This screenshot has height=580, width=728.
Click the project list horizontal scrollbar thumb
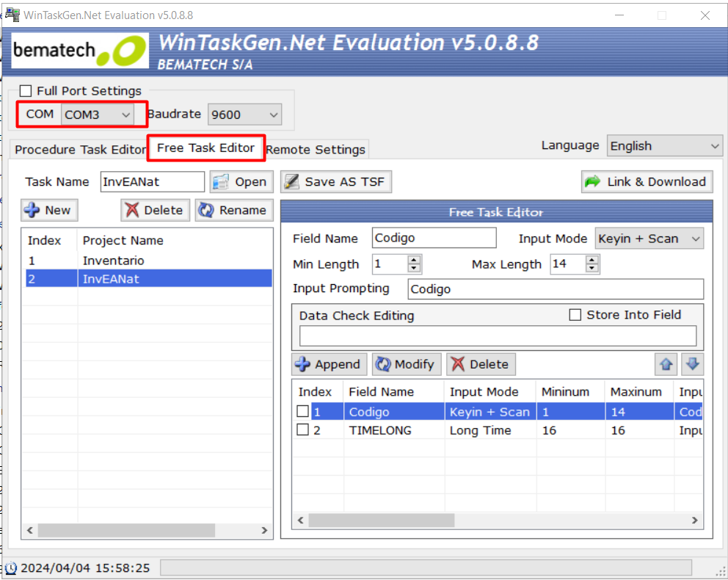(126, 530)
